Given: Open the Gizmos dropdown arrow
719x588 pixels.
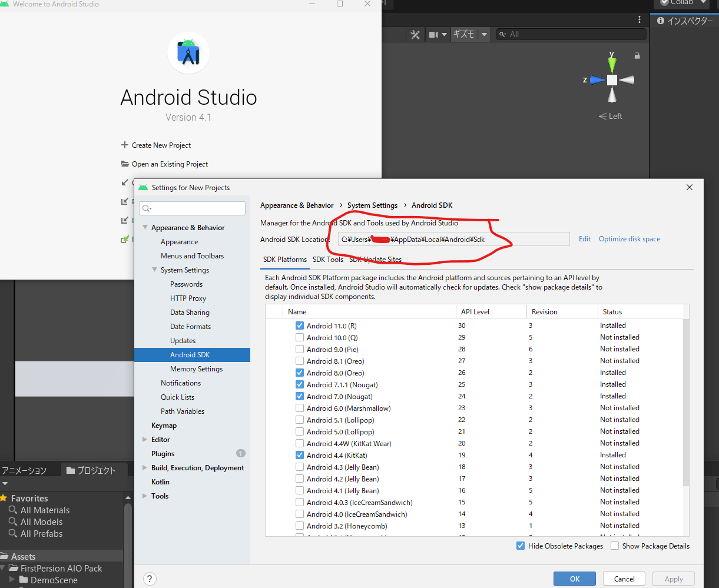Looking at the screenshot, I should pos(484,35).
